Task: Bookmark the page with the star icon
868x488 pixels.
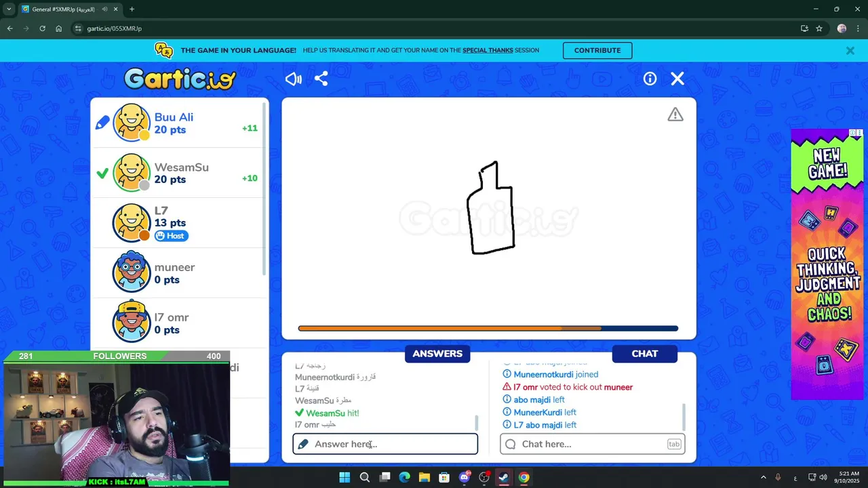Action: 819,28
